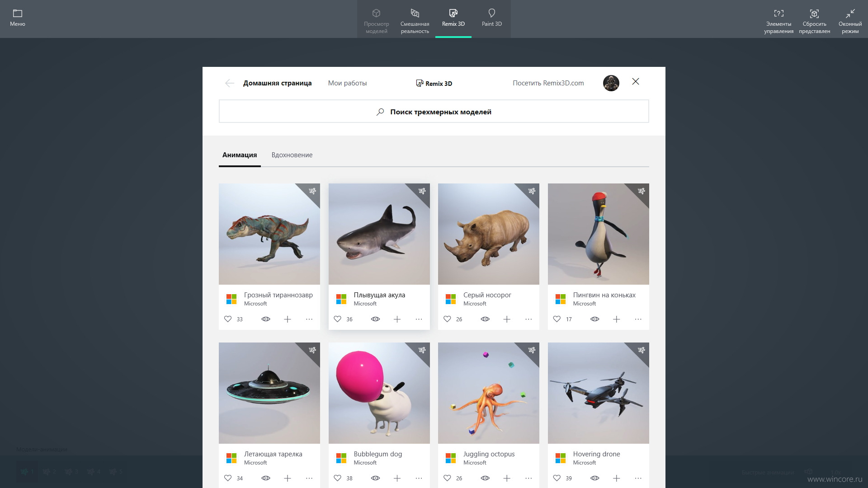868x488 pixels.
Task: Open the grey rhino thumbnail
Action: pos(489,234)
